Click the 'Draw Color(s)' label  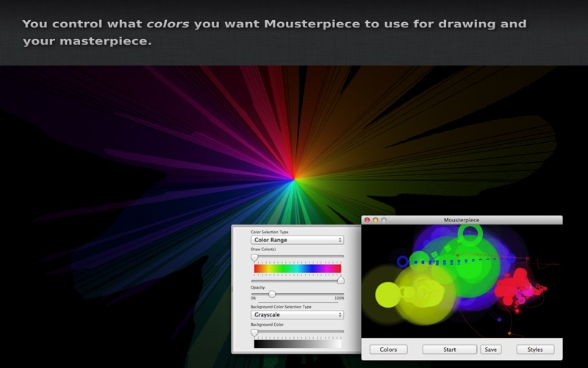click(263, 249)
